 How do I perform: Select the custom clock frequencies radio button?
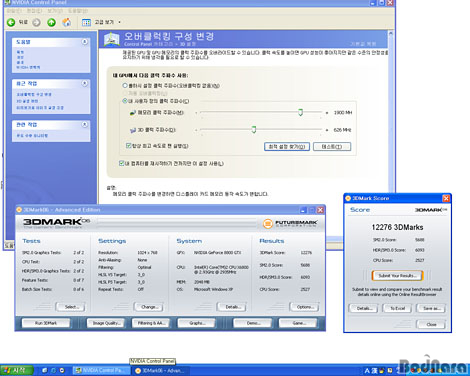coord(125,101)
